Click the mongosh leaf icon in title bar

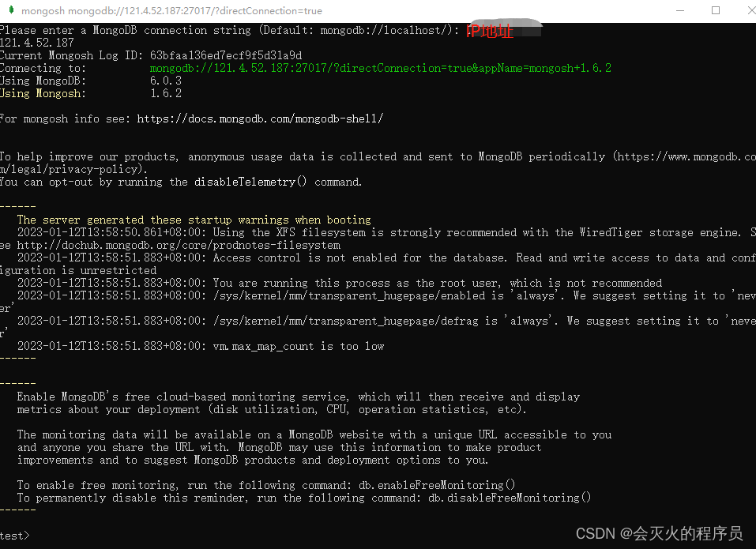click(x=12, y=10)
